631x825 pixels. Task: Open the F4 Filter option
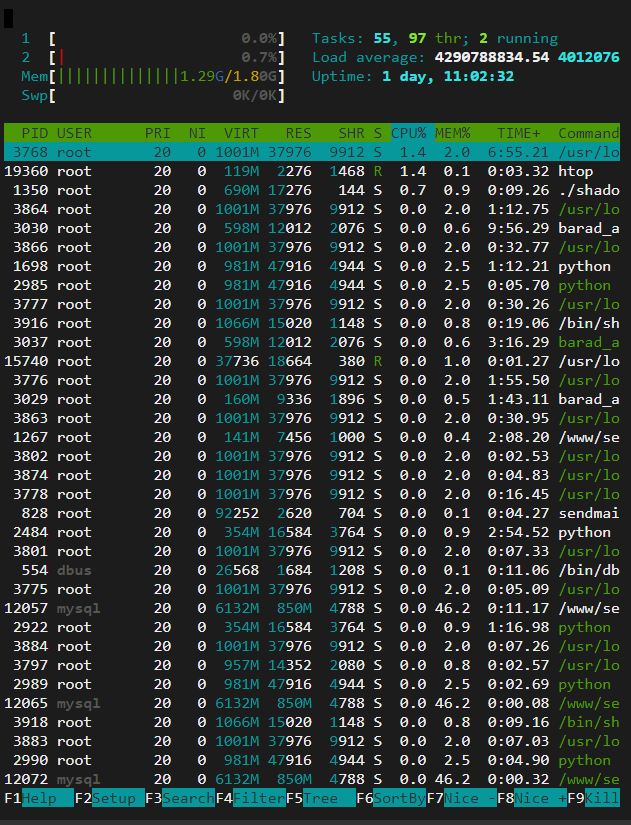252,798
